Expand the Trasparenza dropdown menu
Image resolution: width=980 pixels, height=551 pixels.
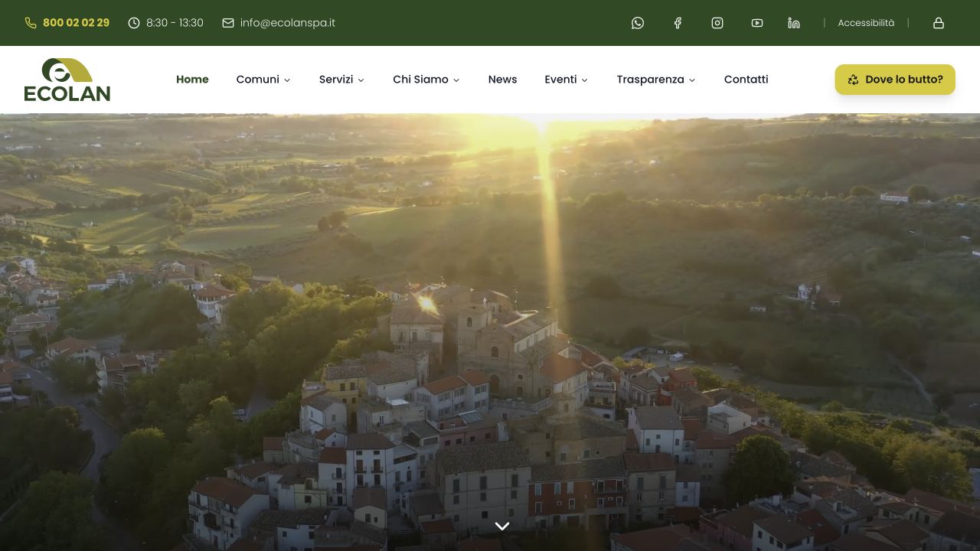click(x=656, y=80)
